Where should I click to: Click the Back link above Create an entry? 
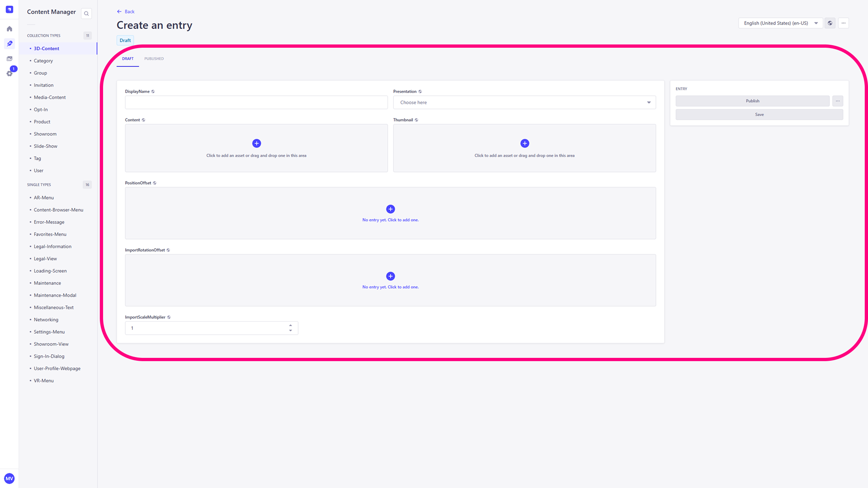click(125, 11)
